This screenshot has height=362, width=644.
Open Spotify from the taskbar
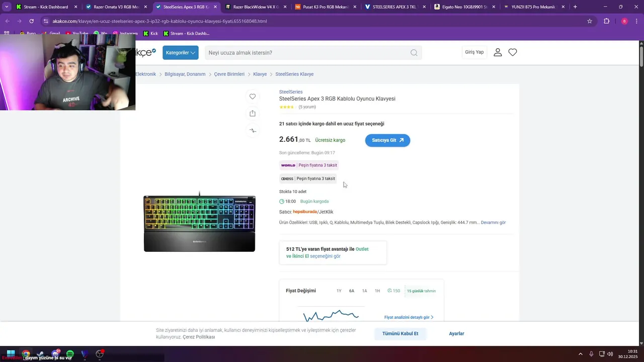pyautogui.click(x=70, y=354)
